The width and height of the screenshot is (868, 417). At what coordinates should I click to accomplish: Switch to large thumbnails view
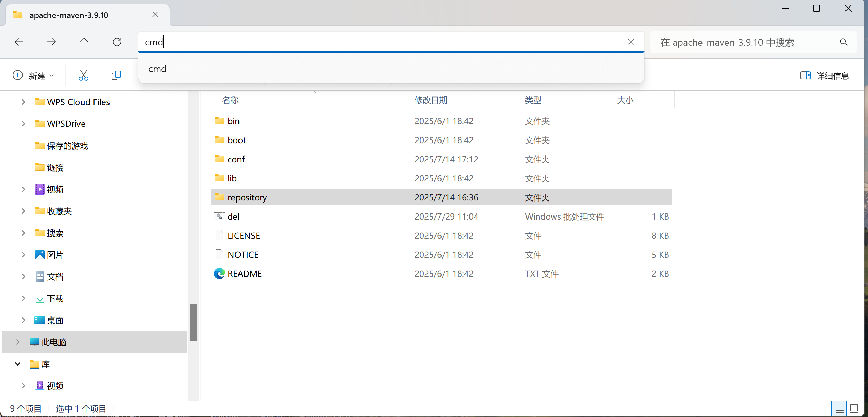(x=854, y=408)
